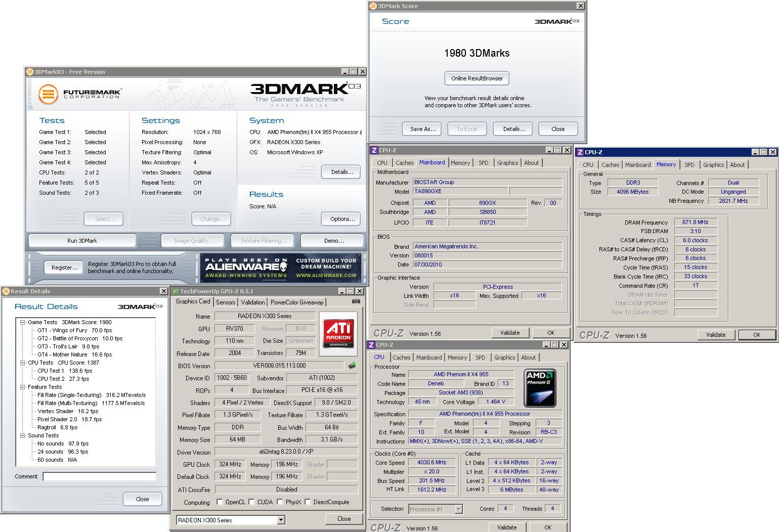The height and width of the screenshot is (532, 779).
Task: Collapse the CPU Tests tree node
Action: [23, 363]
